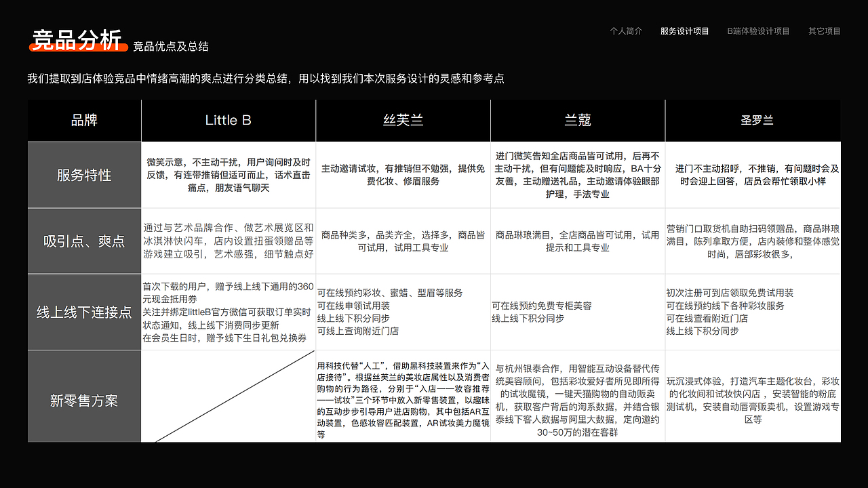
Task: Select Little B's 服务特性 description cell
Action: tap(228, 174)
